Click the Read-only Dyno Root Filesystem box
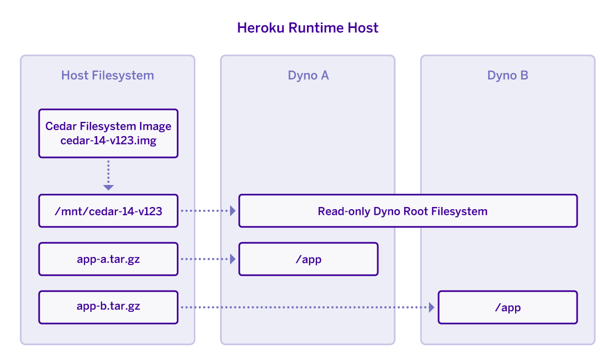615x364 pixels. tap(407, 211)
